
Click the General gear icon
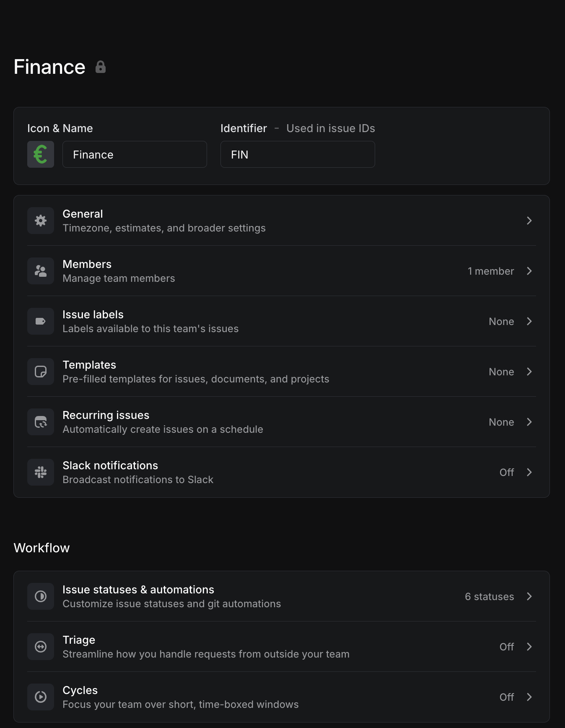coord(41,221)
